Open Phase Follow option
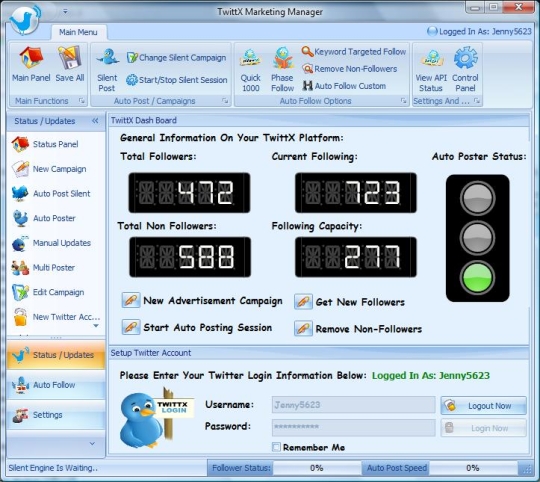Viewport: 540px width, 482px height. pos(282,70)
